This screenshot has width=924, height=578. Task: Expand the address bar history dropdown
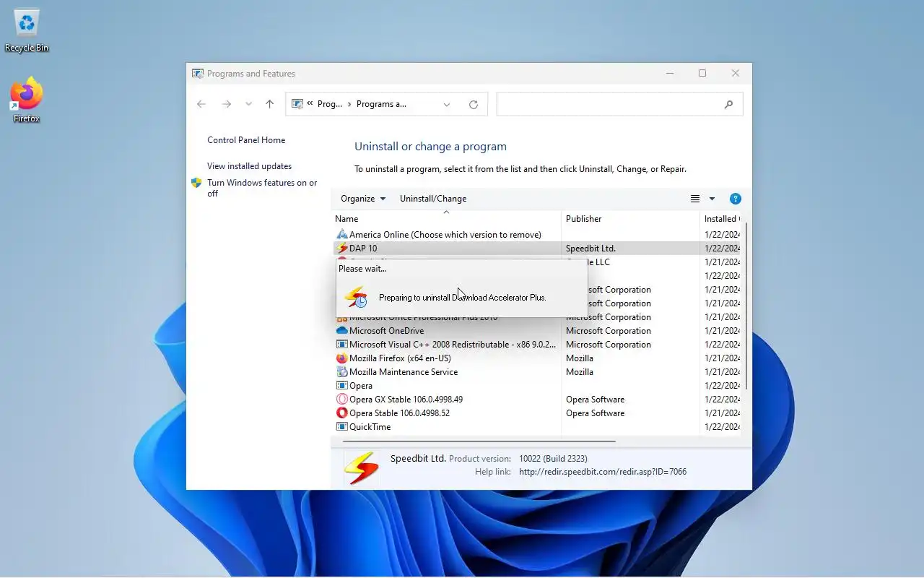point(447,104)
